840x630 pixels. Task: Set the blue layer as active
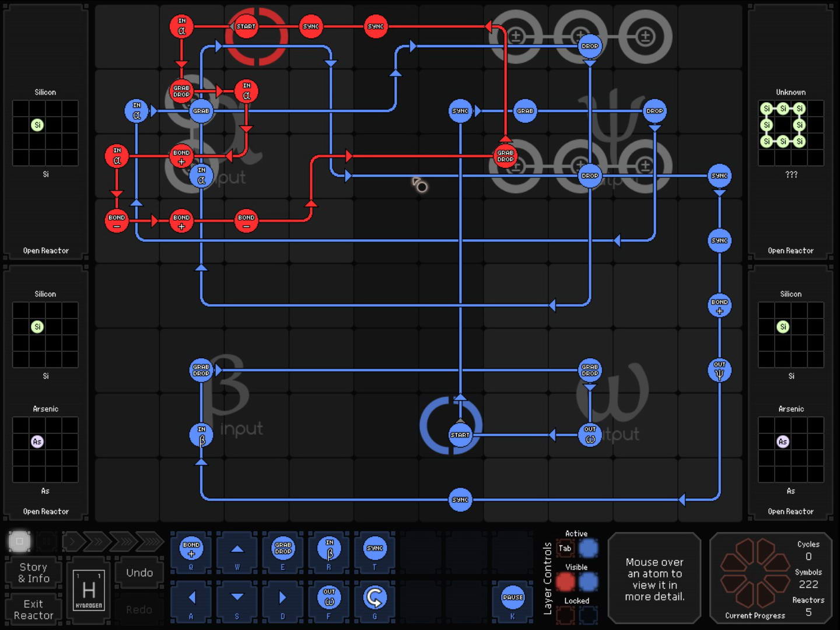[588, 548]
